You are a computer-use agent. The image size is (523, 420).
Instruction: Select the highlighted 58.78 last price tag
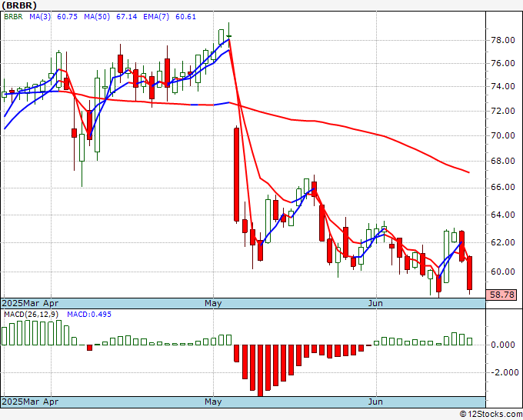502,295
